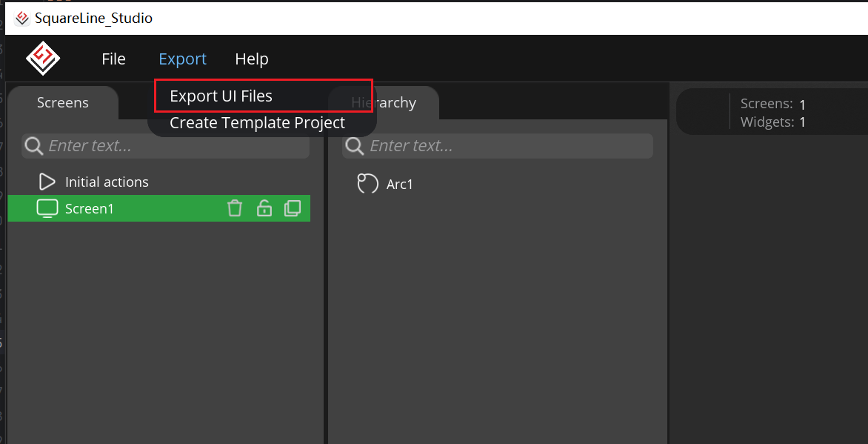Viewport: 868px width, 444px height.
Task: Choose Export UI Files from the menu
Action: [221, 96]
